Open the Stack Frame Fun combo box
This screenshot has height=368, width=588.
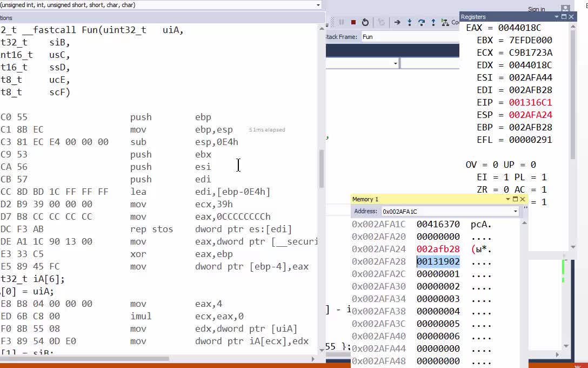(410, 37)
